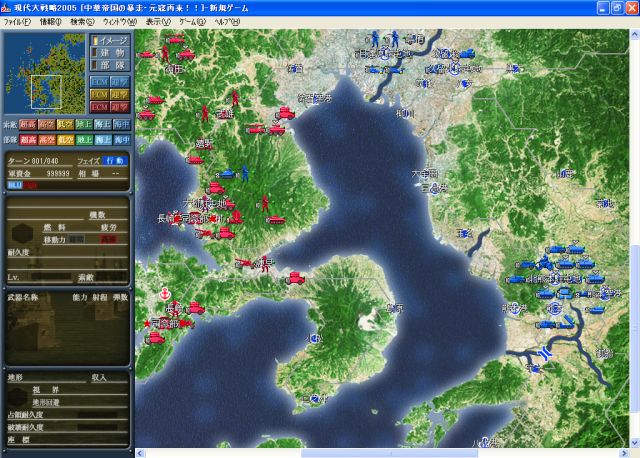
Task: Toggle 超高 in the 部隊 row
Action: tap(28, 140)
